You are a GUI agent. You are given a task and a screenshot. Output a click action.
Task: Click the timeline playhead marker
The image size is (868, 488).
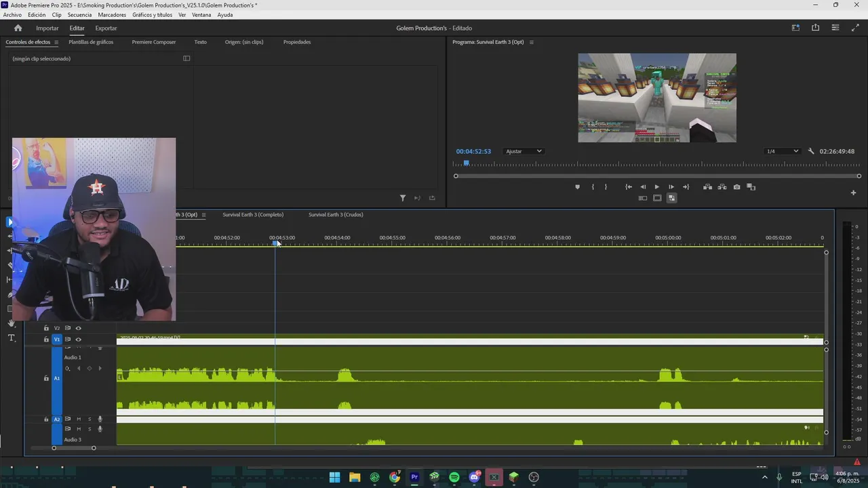coord(275,243)
